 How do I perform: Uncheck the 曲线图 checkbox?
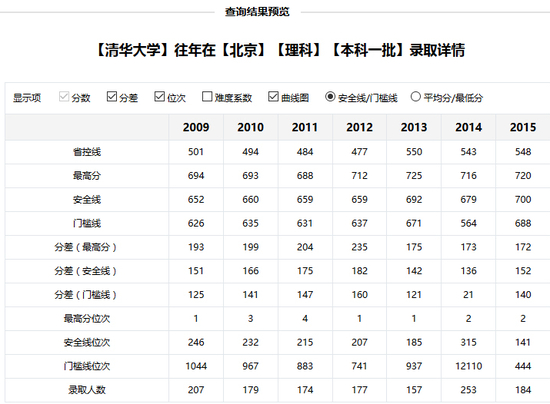click(x=273, y=96)
